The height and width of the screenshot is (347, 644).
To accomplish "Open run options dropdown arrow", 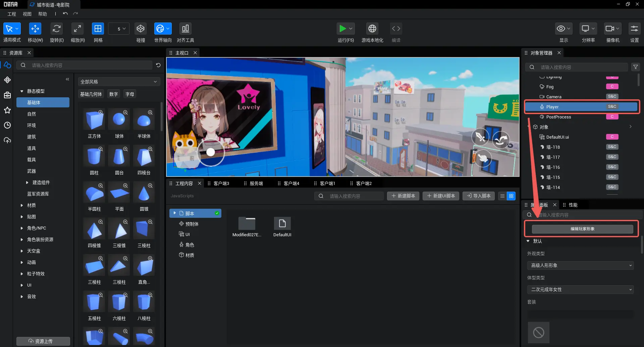I will [x=351, y=29].
